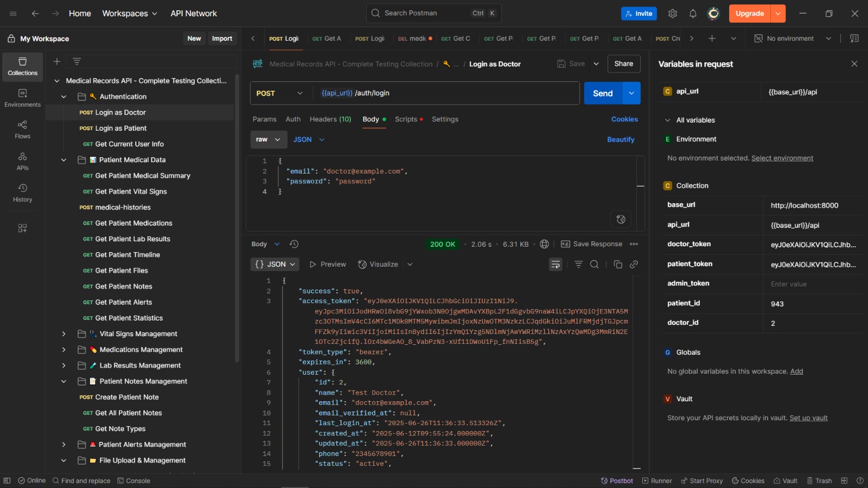The image size is (868, 488).
Task: Switch to response Preview tab
Action: (328, 264)
